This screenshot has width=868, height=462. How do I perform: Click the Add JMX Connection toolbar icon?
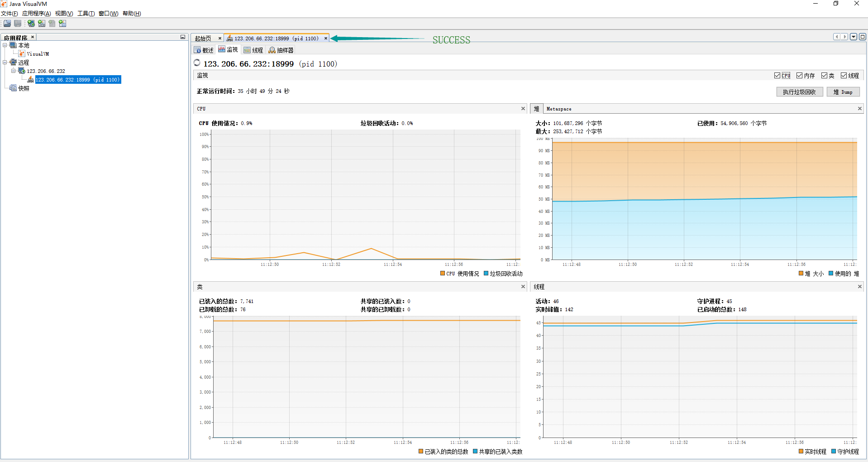click(42, 24)
